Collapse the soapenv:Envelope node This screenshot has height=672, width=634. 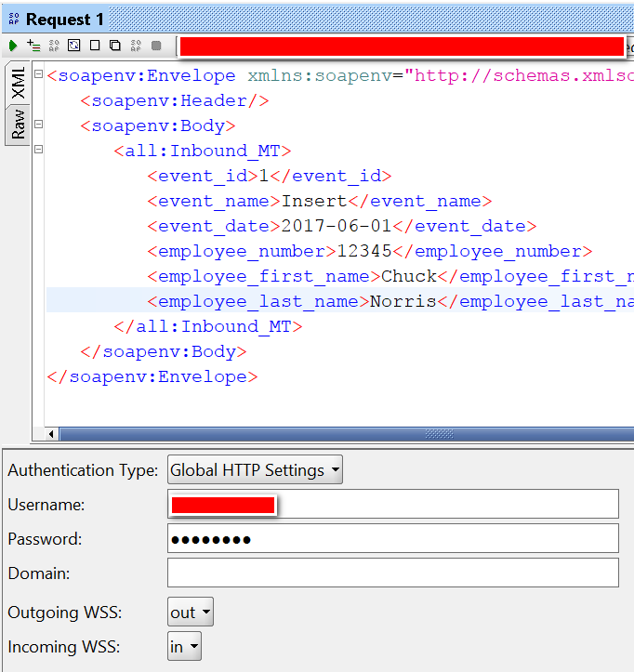pyautogui.click(x=39, y=74)
